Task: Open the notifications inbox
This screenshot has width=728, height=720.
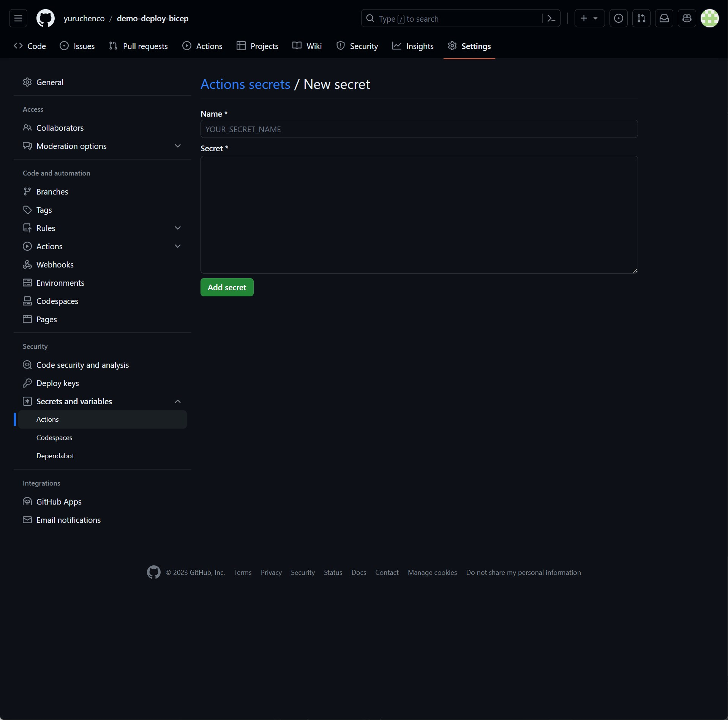Action: point(664,18)
